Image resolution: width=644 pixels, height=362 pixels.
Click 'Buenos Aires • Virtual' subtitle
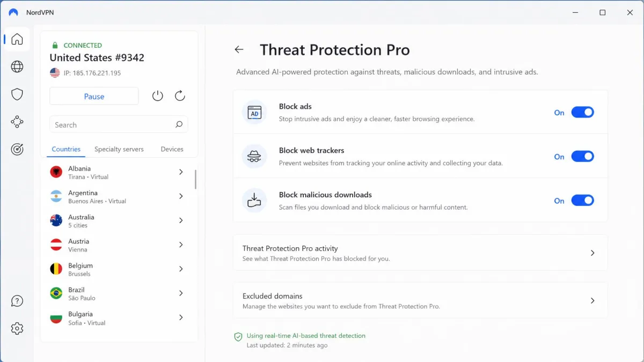(97, 201)
